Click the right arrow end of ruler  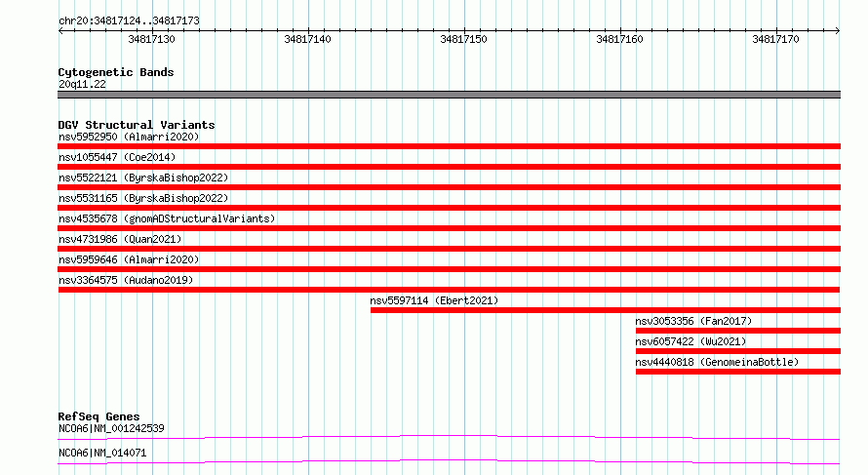pos(838,31)
